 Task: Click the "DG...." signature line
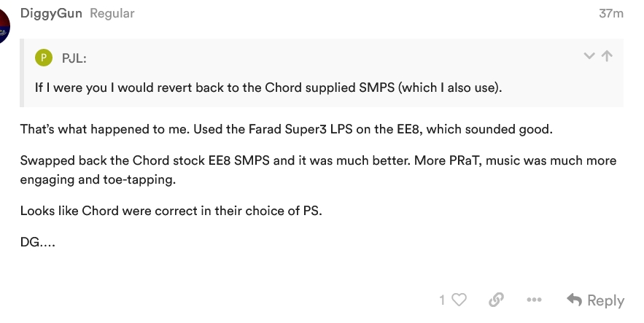coord(38,243)
